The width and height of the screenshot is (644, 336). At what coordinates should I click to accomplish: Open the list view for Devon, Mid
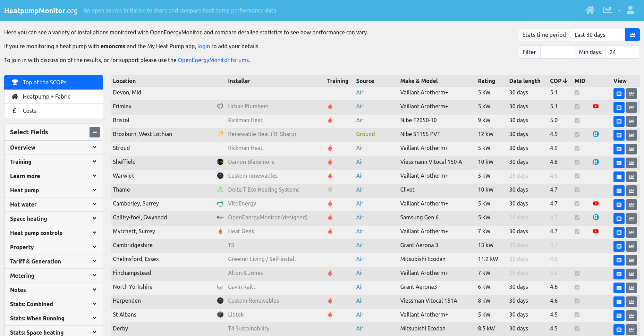619,93
